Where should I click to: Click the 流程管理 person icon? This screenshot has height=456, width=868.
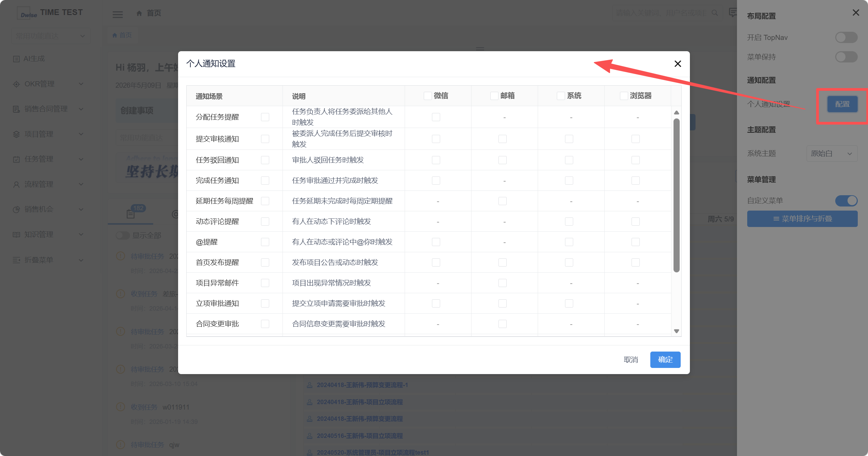(x=16, y=184)
